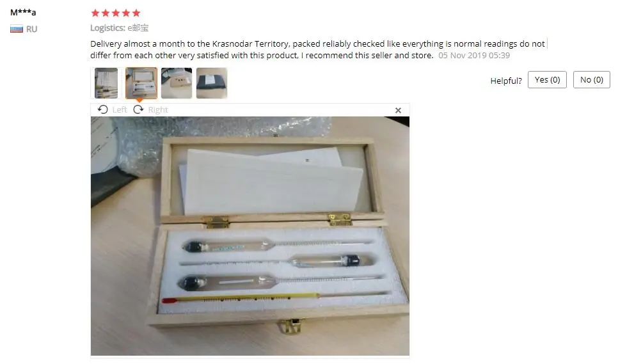Click the second red rating star

(x=106, y=13)
